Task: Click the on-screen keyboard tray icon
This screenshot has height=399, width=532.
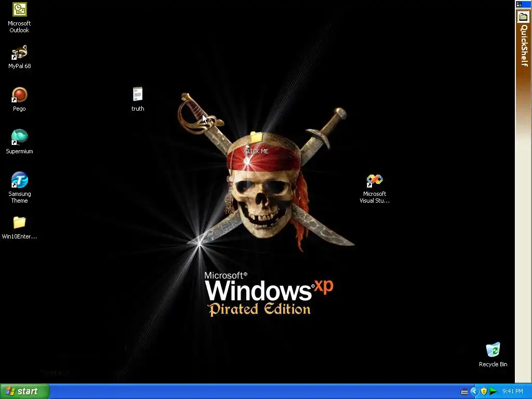Action: (464, 392)
